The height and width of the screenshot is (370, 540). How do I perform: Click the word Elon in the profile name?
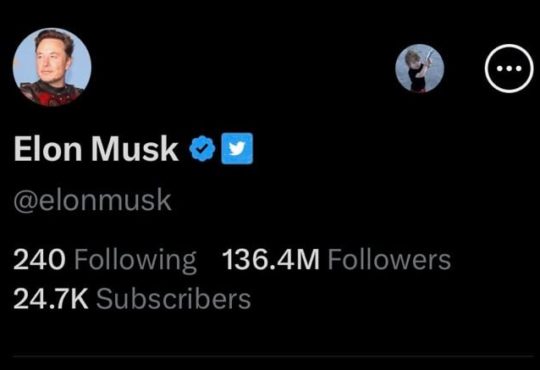[48, 148]
